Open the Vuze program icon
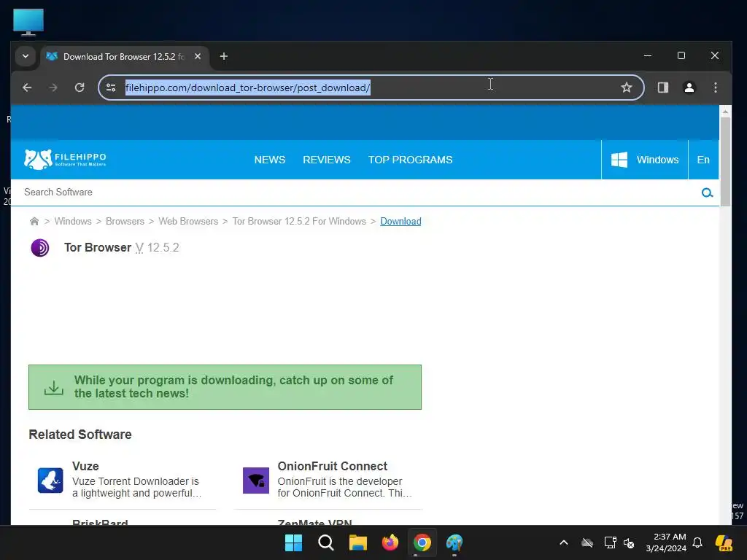This screenshot has width=747, height=560. tap(50, 480)
